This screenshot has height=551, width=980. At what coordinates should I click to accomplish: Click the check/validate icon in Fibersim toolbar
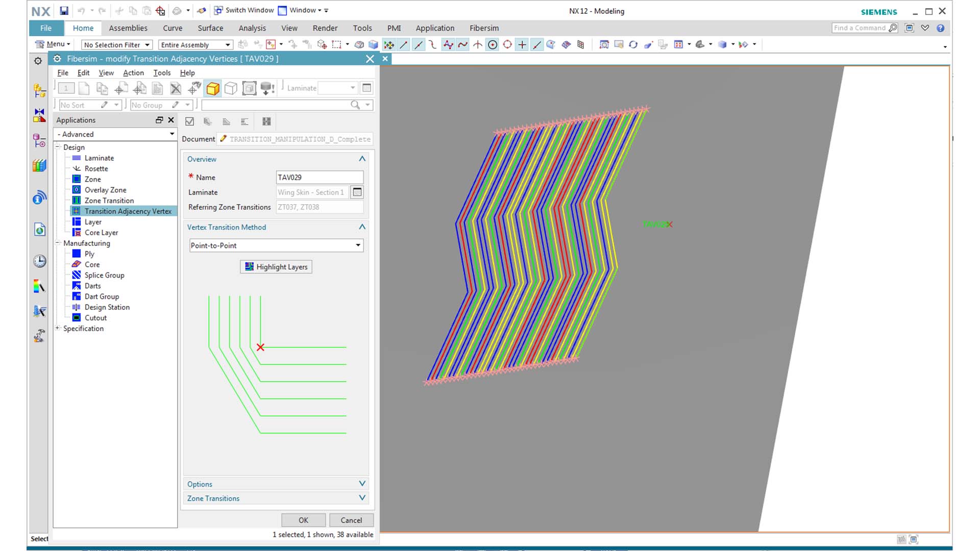click(x=189, y=121)
